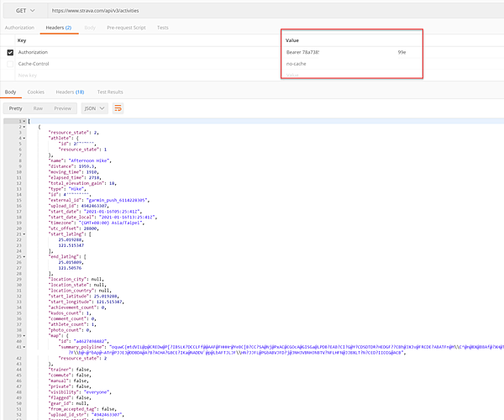Open the GET method dropdown
504x420 pixels.
(x=25, y=11)
